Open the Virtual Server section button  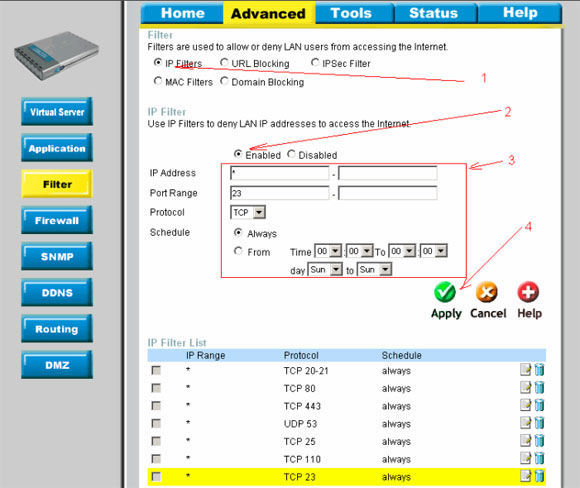(57, 112)
